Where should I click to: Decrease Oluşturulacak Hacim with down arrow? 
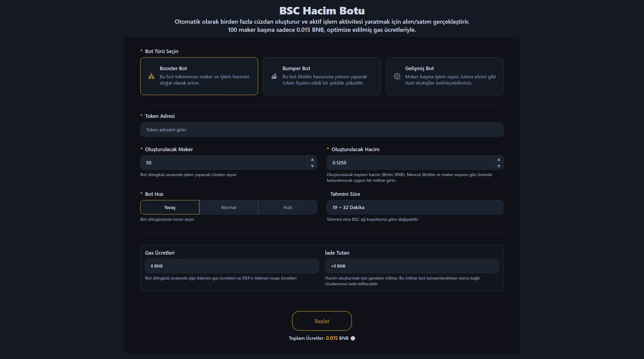[x=499, y=166]
